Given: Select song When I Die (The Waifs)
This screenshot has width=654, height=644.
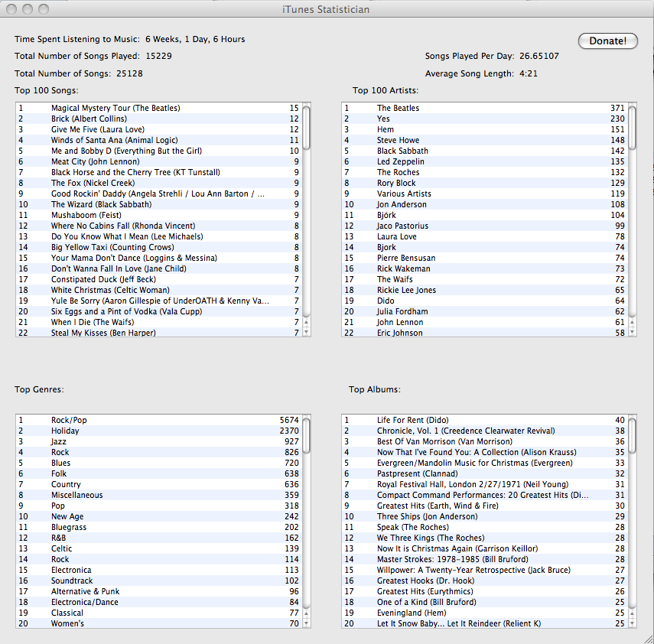Looking at the screenshot, I should click(x=159, y=322).
